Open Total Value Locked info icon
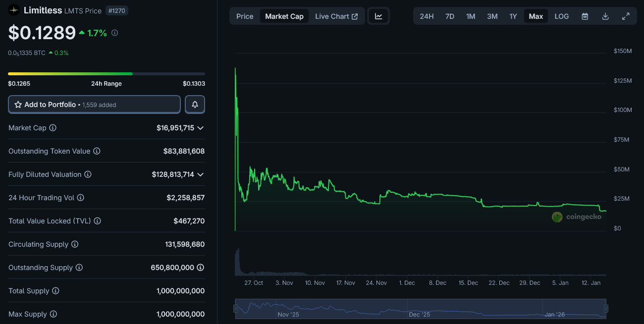644x324 pixels. [x=98, y=221]
